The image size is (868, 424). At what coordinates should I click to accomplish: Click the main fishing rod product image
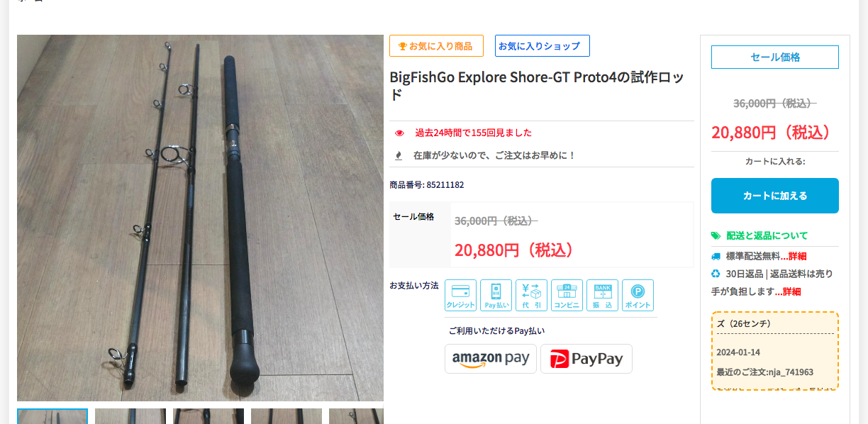click(200, 218)
